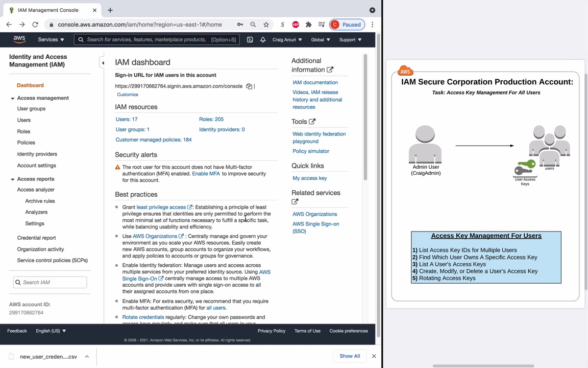Open Archive rules in sidebar
This screenshot has width=588, height=368.
(x=40, y=201)
